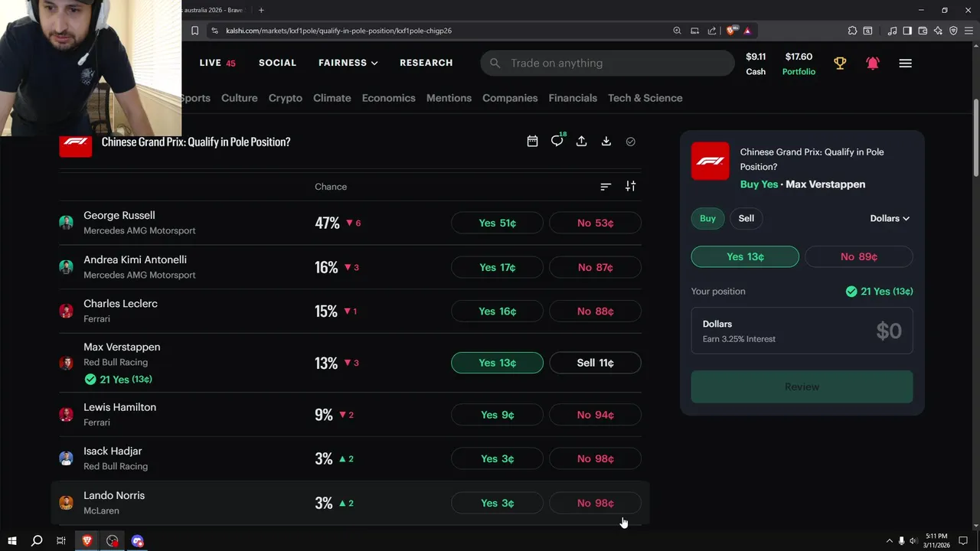Screen dimensions: 980x551
Task: Open the hamburger menu on the Kalshi top bar
Action: tap(905, 64)
